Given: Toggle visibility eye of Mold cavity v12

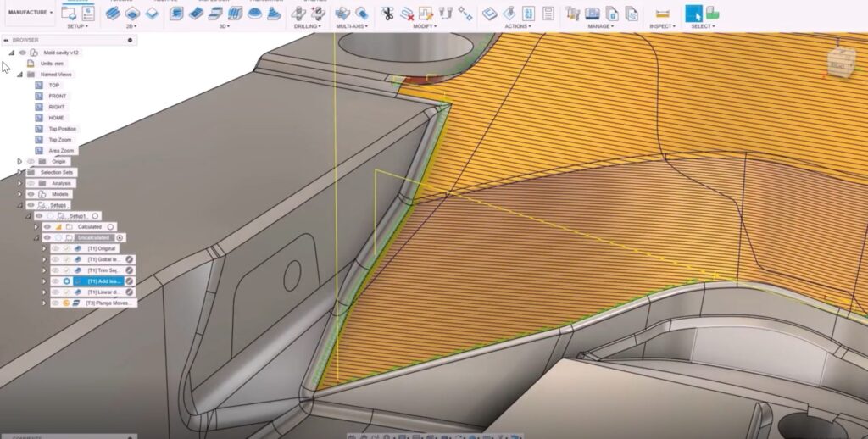Looking at the screenshot, I should (x=23, y=53).
